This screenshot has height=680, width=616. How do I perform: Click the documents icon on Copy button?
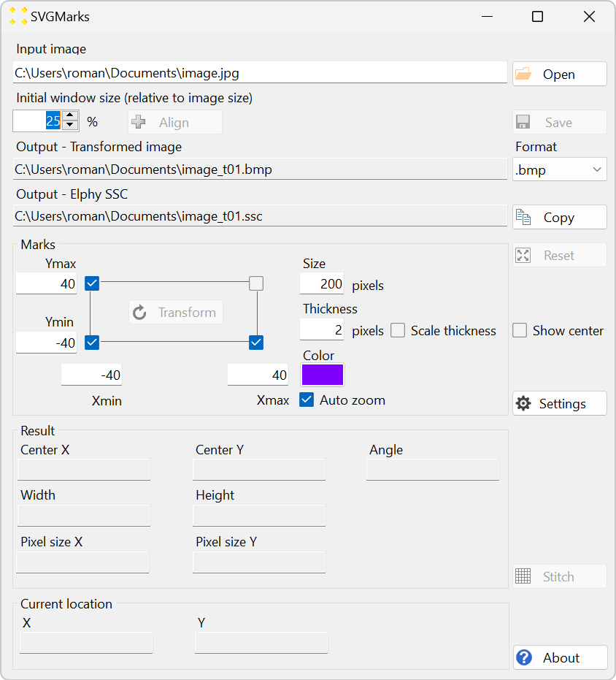pyautogui.click(x=523, y=217)
